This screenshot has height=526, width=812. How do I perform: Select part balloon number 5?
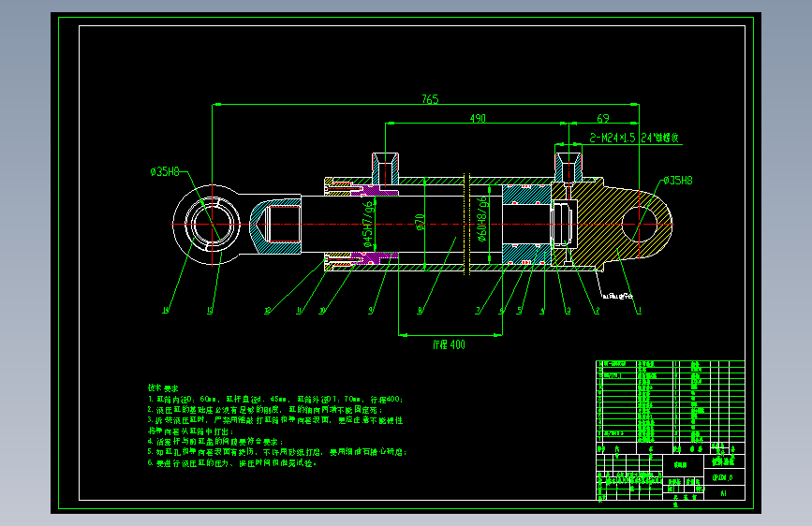pyautogui.click(x=520, y=311)
